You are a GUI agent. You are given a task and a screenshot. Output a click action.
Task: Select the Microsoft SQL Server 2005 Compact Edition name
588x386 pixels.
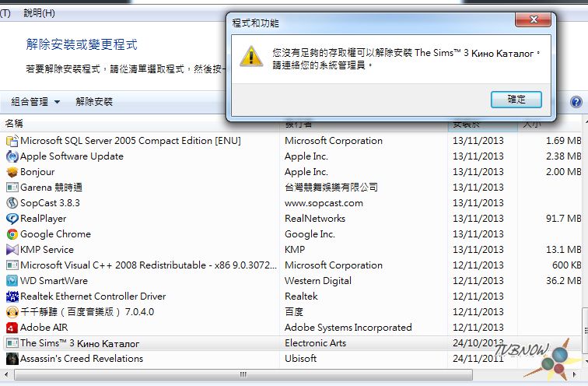[x=131, y=141]
